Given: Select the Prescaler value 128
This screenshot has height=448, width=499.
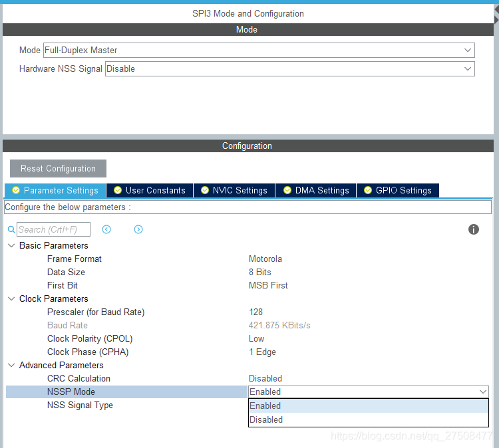Looking at the screenshot, I should pyautogui.click(x=255, y=312).
